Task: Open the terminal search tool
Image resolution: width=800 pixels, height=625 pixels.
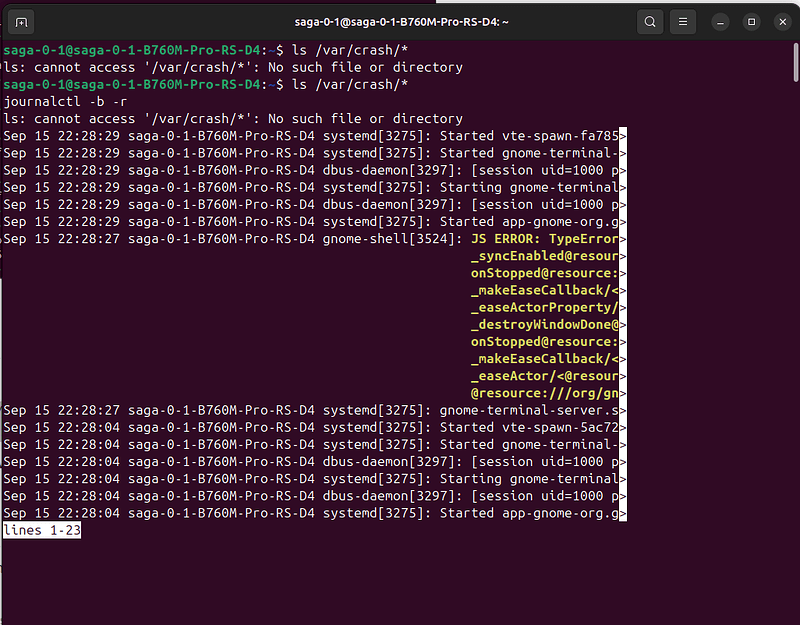Action: tap(649, 21)
